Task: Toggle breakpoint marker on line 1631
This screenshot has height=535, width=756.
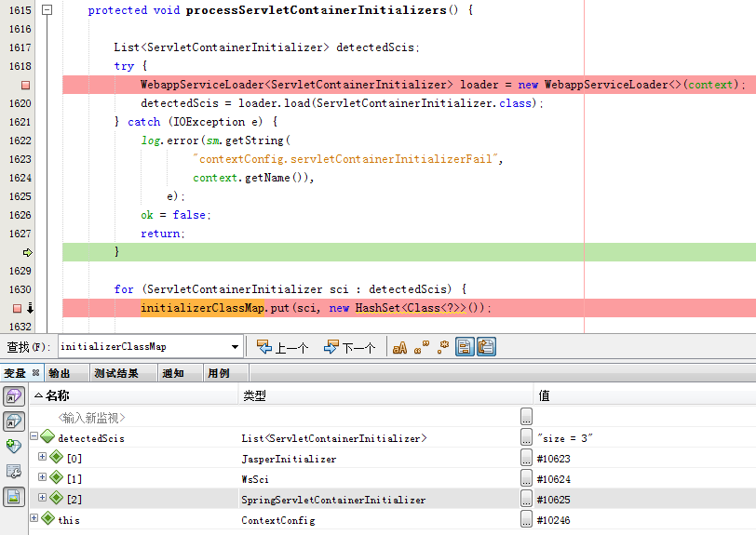Action: coord(18,308)
